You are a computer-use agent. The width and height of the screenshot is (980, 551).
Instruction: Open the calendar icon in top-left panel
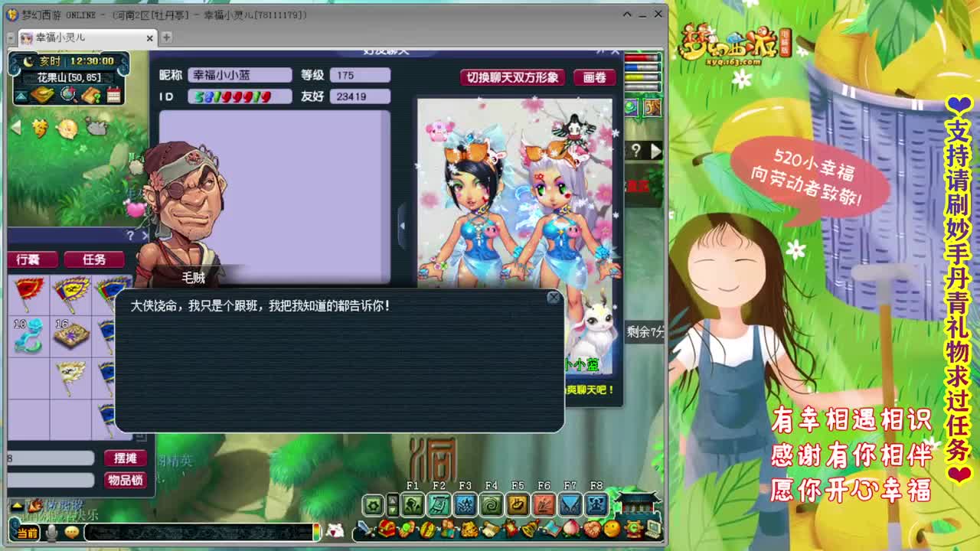pos(114,95)
